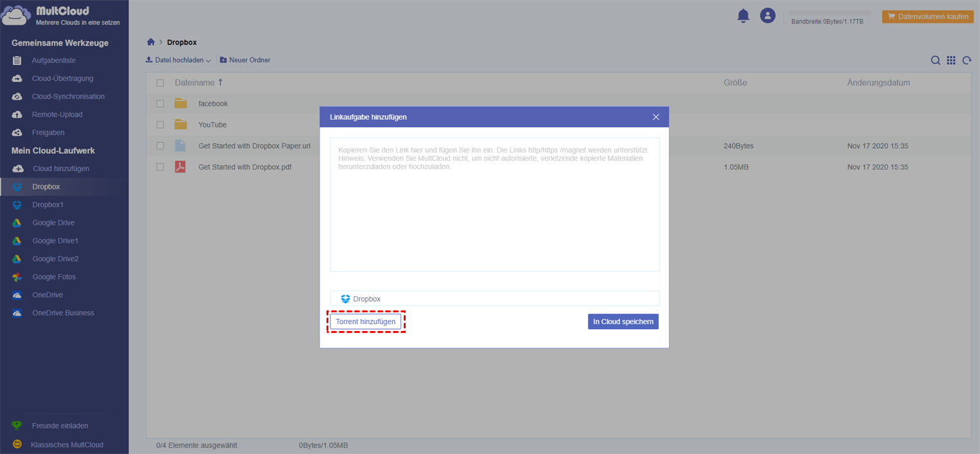The image size is (980, 454).
Task: Click the link input text area
Action: [x=495, y=204]
